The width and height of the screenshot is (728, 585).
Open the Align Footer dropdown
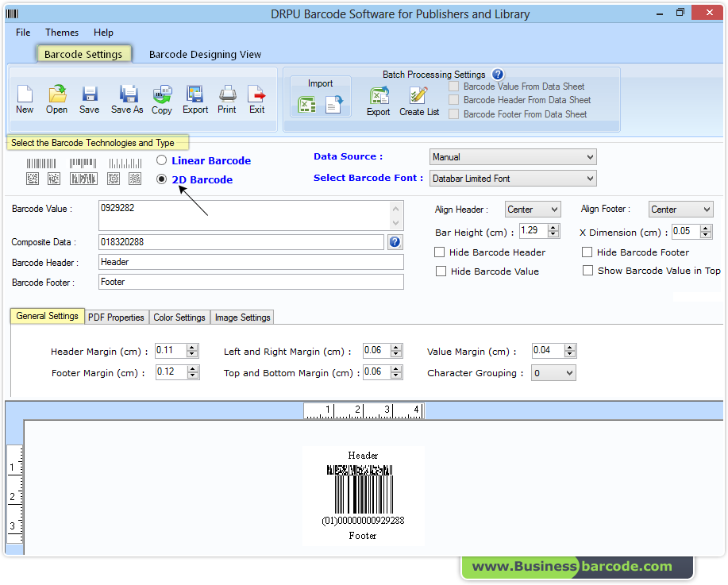(680, 210)
